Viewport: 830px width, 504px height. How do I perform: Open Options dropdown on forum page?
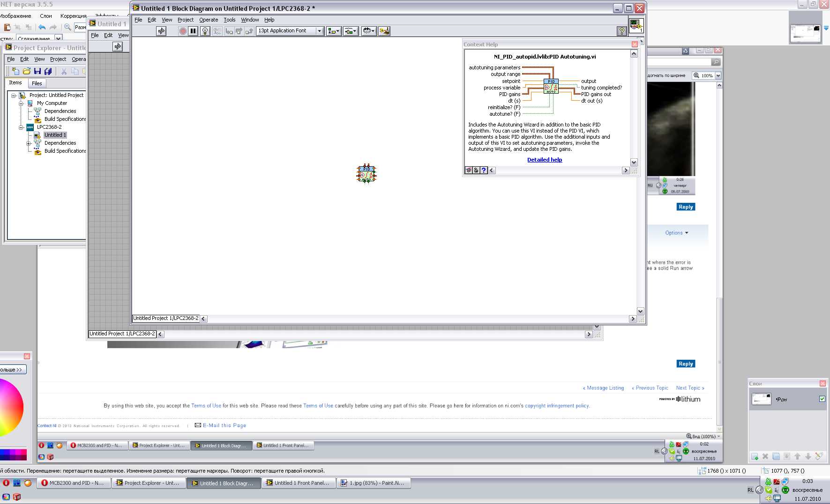tap(677, 233)
